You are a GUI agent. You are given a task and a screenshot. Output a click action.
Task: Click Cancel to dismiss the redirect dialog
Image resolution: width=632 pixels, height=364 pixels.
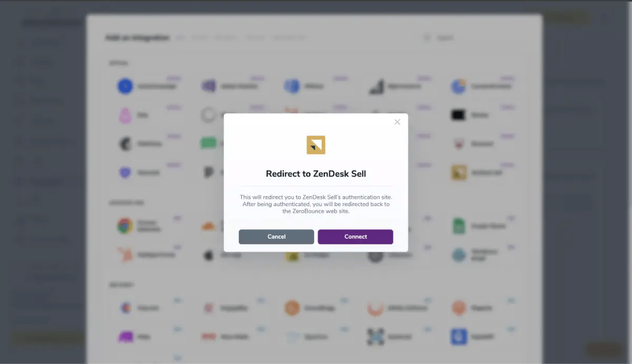tap(276, 237)
